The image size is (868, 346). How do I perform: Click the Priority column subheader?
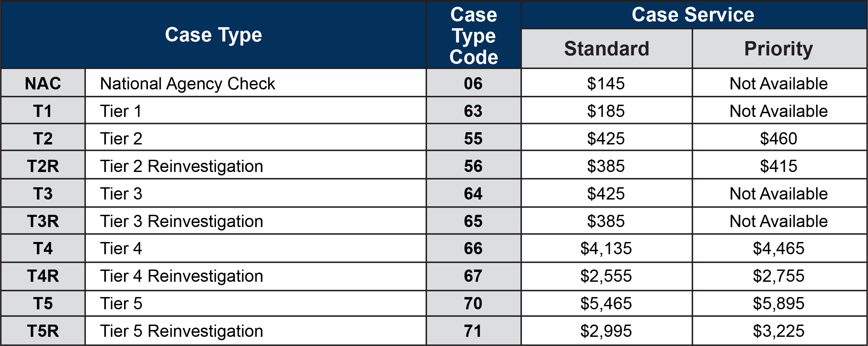pyautogui.click(x=779, y=49)
